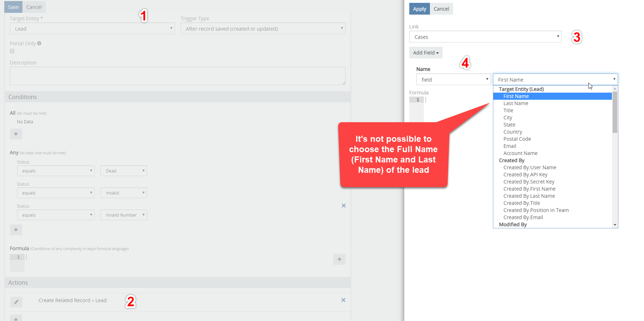Add condition under All section
644x321 pixels.
coord(16,134)
